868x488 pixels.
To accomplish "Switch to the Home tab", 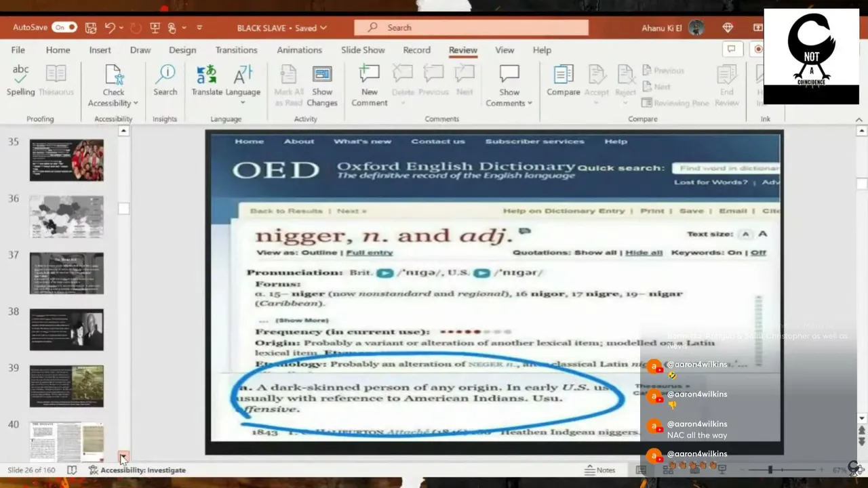I will [x=58, y=50].
